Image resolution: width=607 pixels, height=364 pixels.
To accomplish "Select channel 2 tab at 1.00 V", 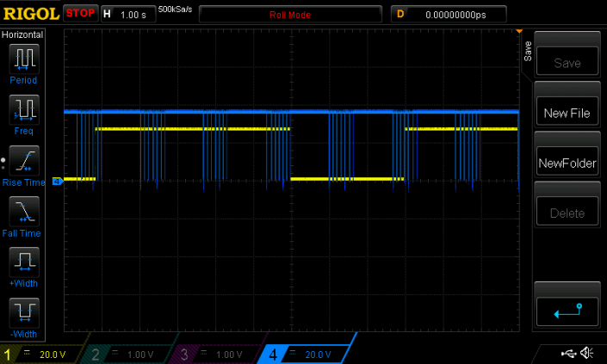I will coord(130,355).
